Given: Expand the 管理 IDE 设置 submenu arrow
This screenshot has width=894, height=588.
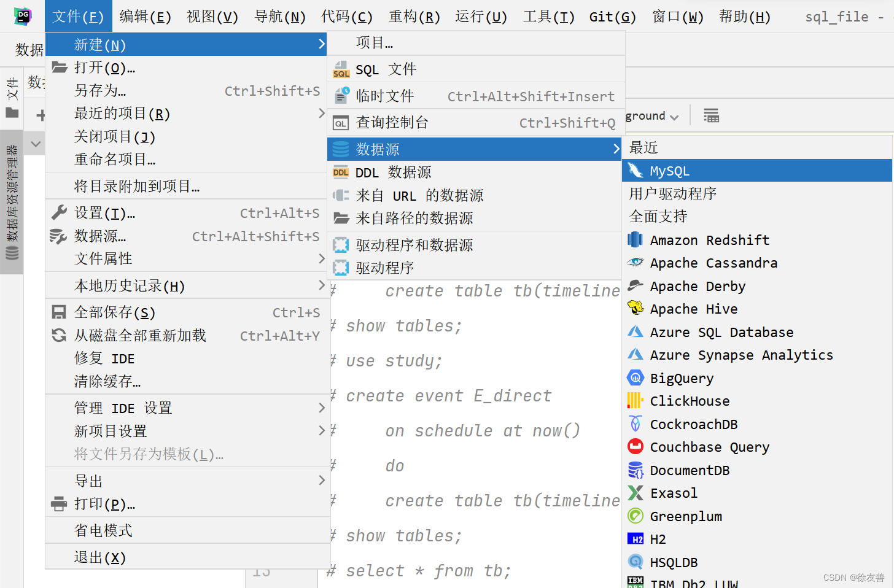Looking at the screenshot, I should [321, 408].
